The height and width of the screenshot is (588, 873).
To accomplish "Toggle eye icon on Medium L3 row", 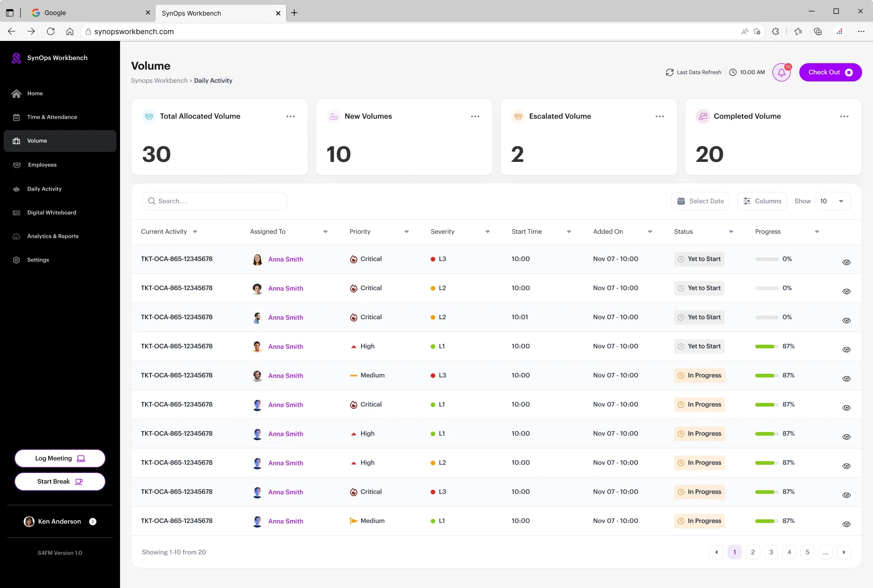I will (846, 379).
